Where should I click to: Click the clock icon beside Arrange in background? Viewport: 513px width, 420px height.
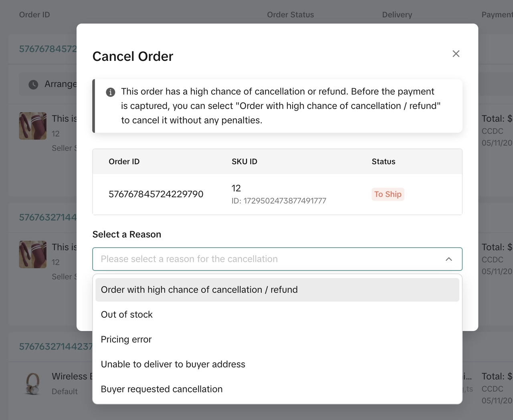coord(33,85)
